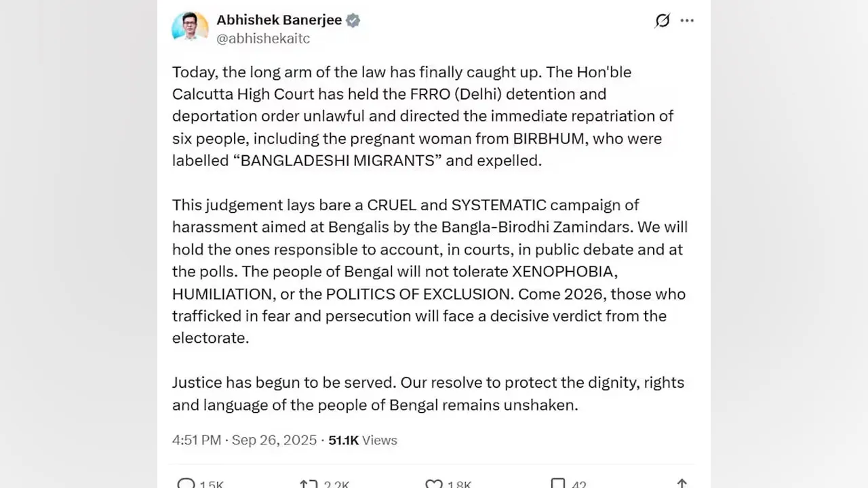Open the 51.1K Views analytics link
This screenshot has width=868, height=488.
[x=363, y=440]
